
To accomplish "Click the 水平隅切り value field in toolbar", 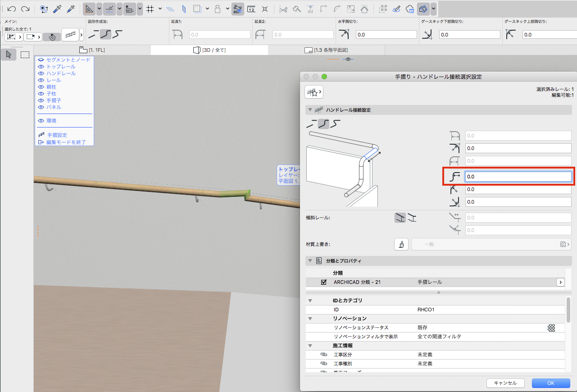I will click(x=386, y=35).
